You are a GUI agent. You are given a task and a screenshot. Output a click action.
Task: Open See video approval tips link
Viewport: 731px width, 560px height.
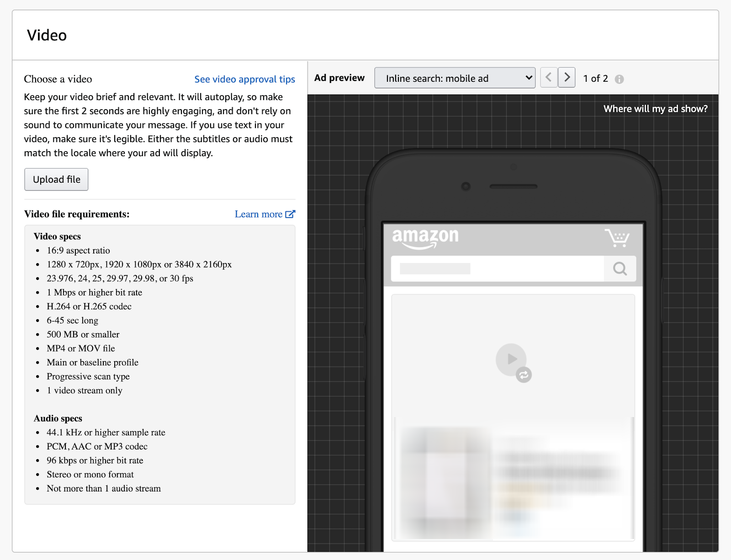pyautogui.click(x=244, y=79)
